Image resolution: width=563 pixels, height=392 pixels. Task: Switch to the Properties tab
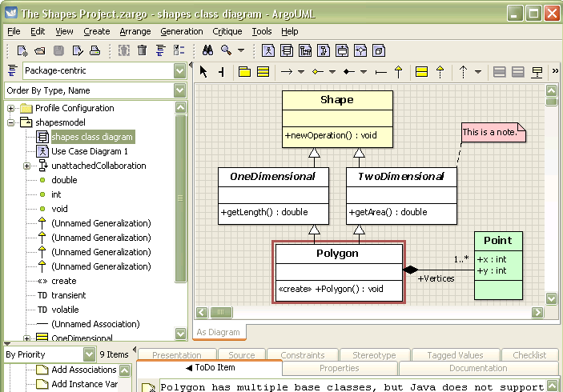pyautogui.click(x=340, y=368)
